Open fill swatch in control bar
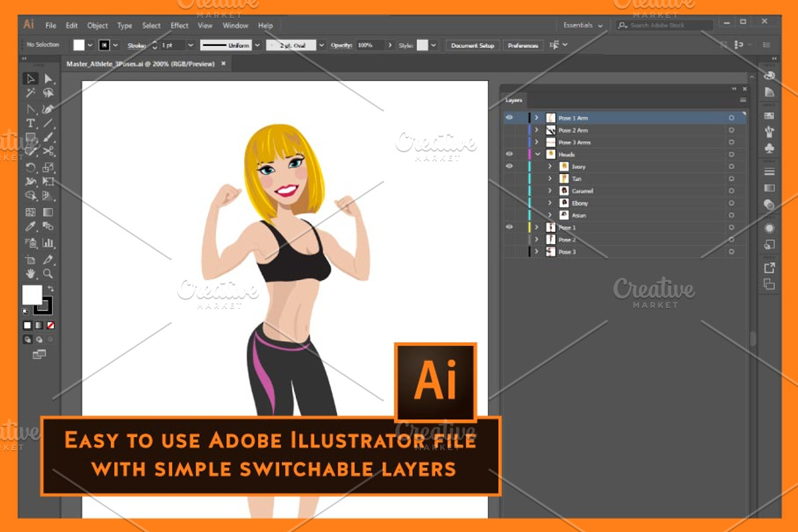The width and height of the screenshot is (798, 532). [79, 45]
